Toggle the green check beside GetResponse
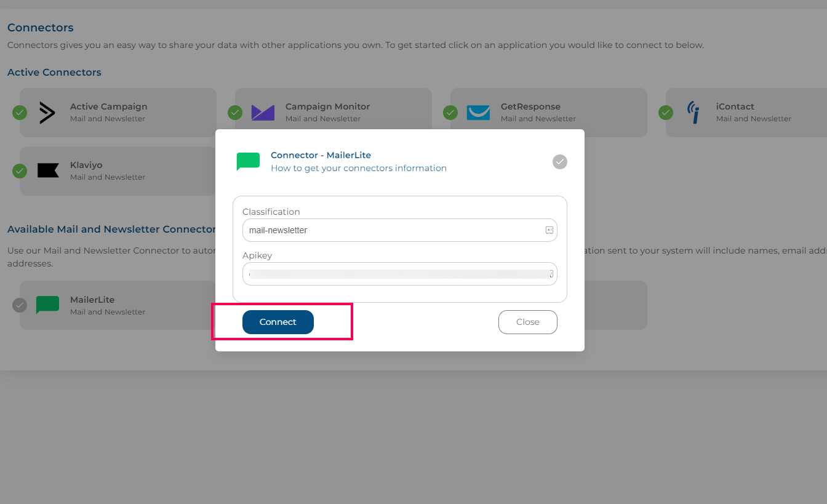 450,113
